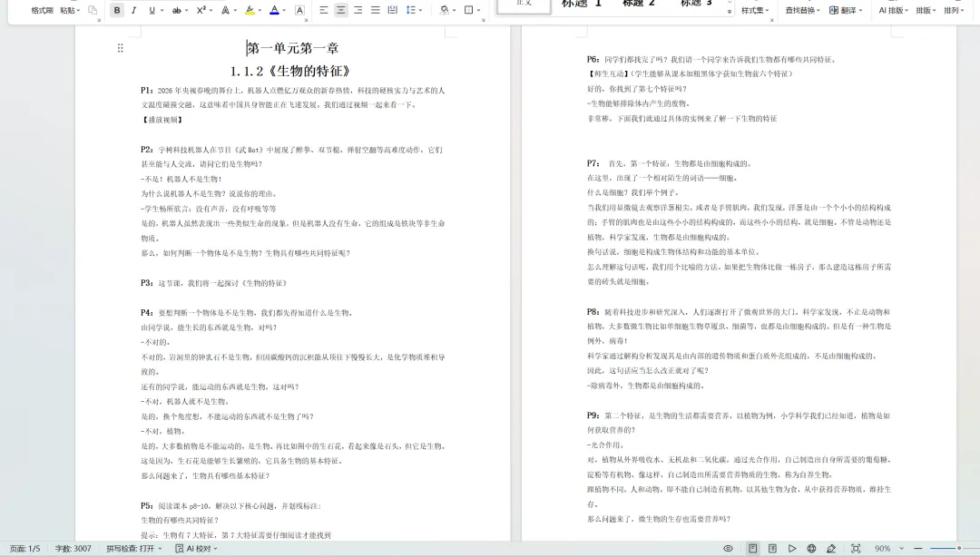Click the borders icon
Screen dimensions: 980x557
tap(469, 10)
